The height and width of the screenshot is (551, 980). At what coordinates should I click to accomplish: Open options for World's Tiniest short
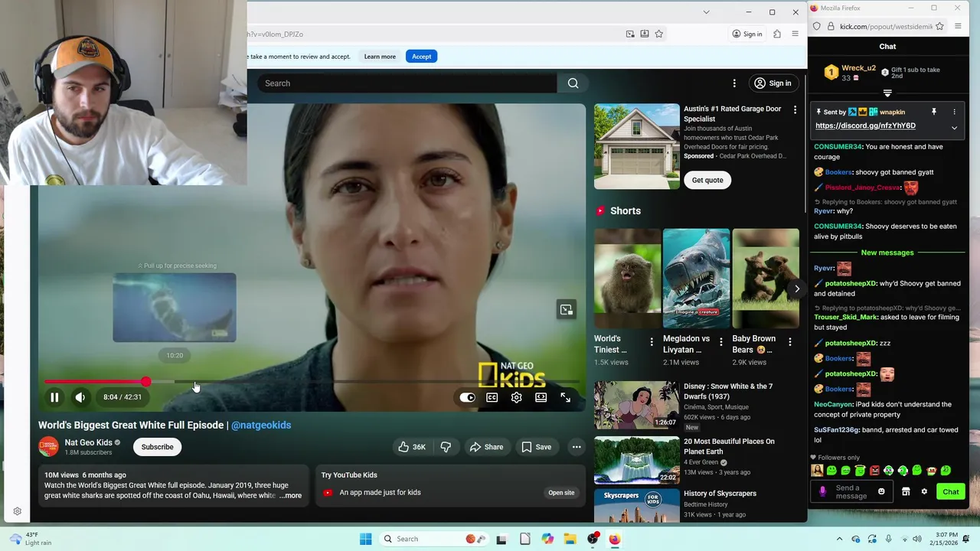tap(652, 342)
